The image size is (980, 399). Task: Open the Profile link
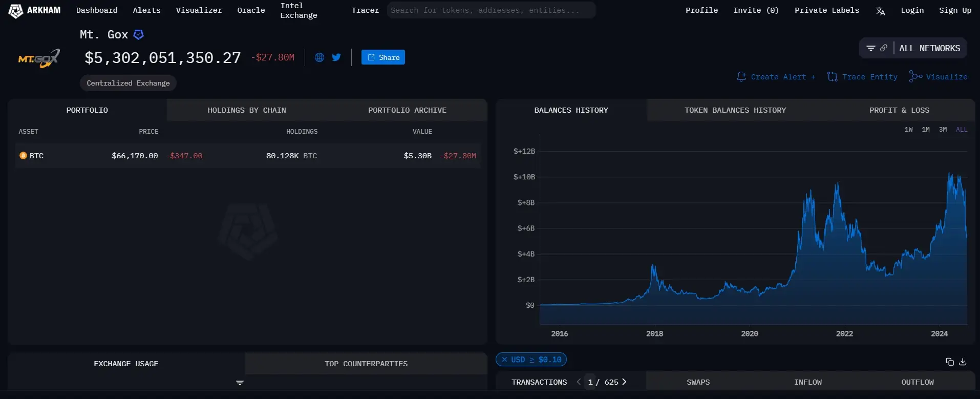tap(701, 10)
